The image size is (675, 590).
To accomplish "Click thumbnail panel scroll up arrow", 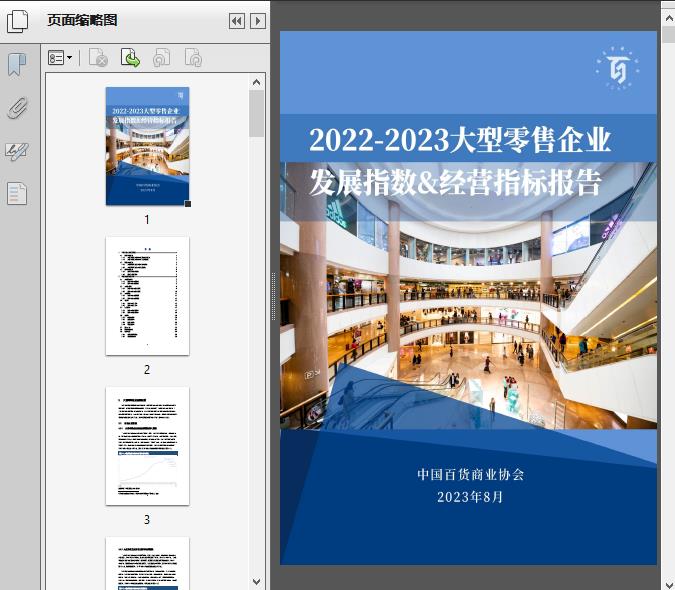I will (257, 82).
